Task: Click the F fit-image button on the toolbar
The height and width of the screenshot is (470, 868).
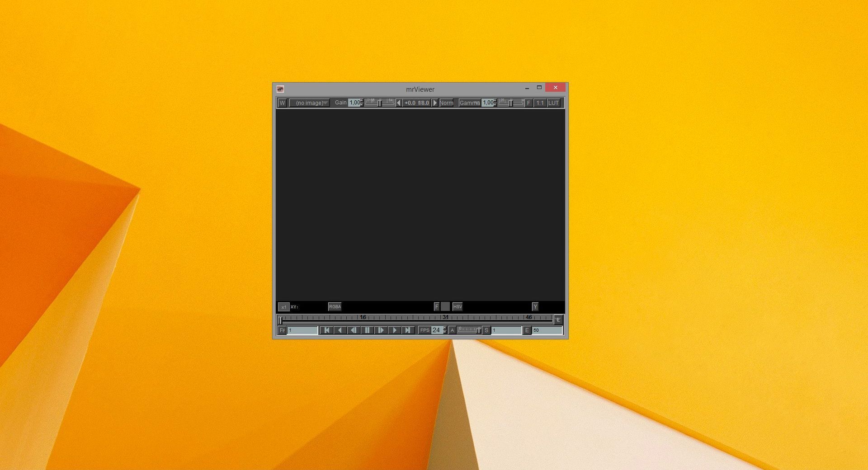Action: click(x=528, y=103)
